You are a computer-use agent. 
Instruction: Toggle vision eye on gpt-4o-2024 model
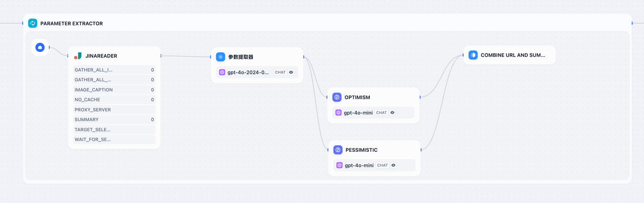pos(291,72)
